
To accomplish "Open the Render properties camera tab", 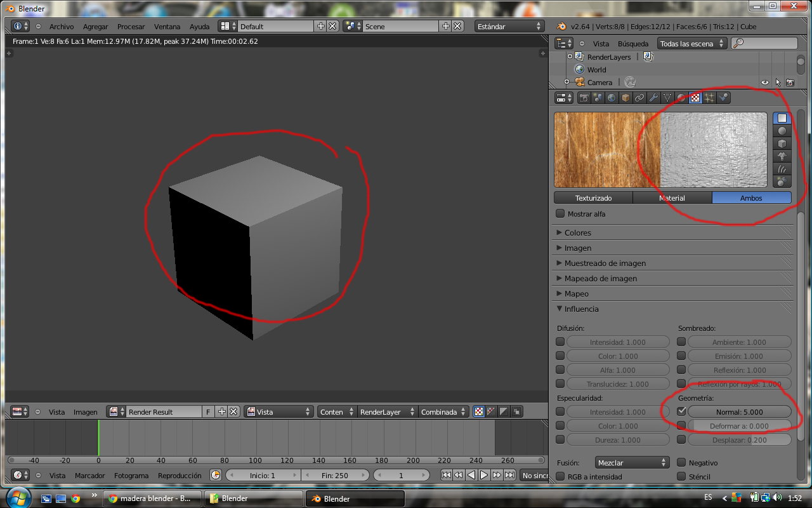I will pos(584,98).
